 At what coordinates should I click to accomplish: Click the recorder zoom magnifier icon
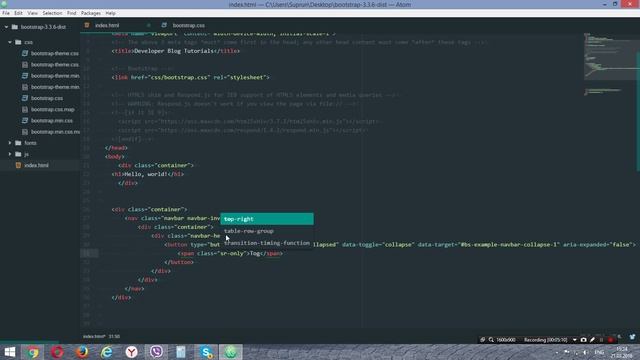491,340
